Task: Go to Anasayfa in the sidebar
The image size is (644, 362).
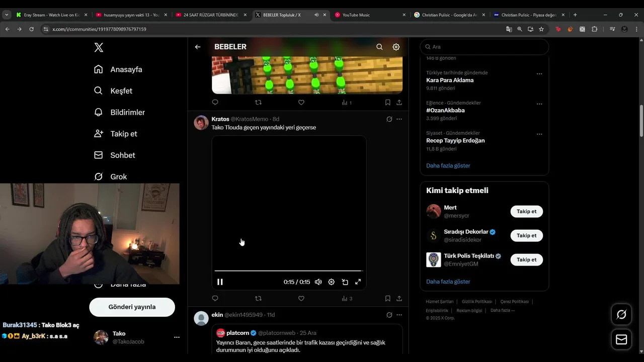Action: coord(118,69)
